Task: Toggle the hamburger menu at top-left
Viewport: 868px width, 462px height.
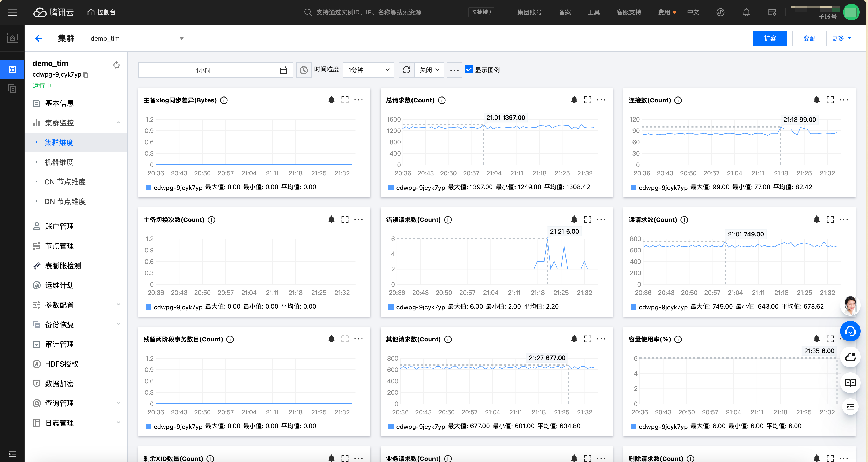Action: (12, 12)
